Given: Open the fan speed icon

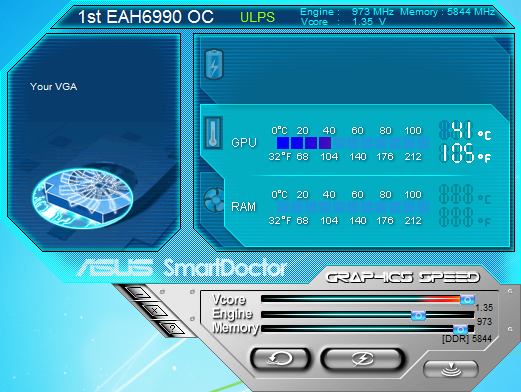Looking at the screenshot, I should tap(214, 200).
